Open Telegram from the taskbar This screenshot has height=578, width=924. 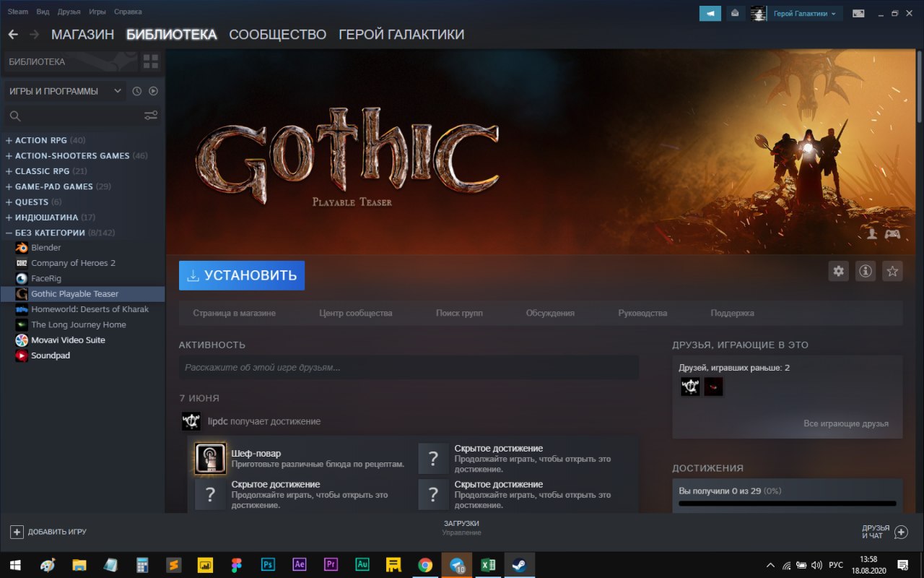pyautogui.click(x=457, y=565)
